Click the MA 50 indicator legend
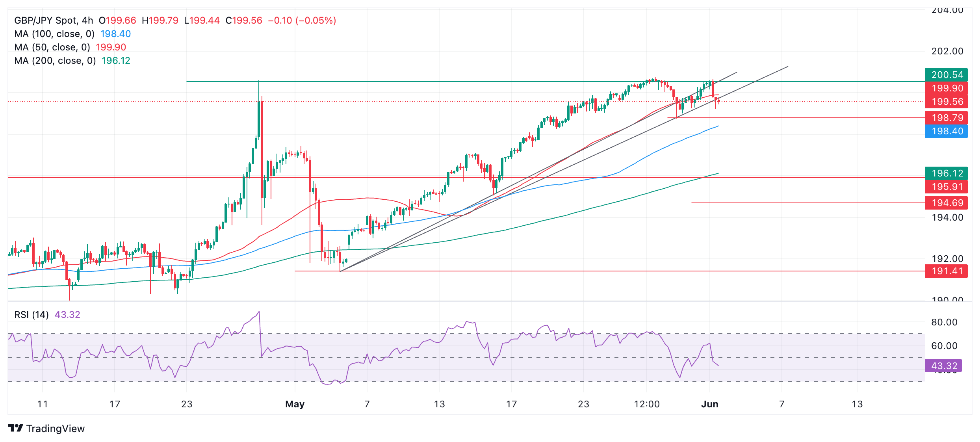This screenshot has width=980, height=442. [52, 47]
